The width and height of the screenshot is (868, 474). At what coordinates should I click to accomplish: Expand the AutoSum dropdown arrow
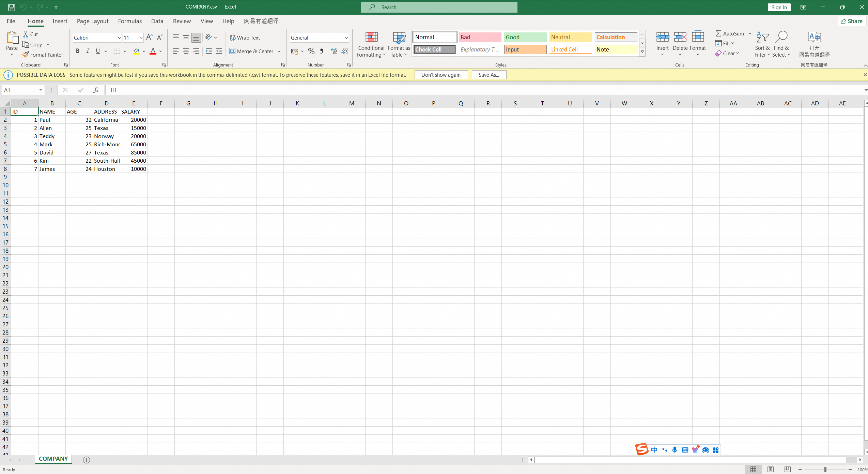click(750, 33)
